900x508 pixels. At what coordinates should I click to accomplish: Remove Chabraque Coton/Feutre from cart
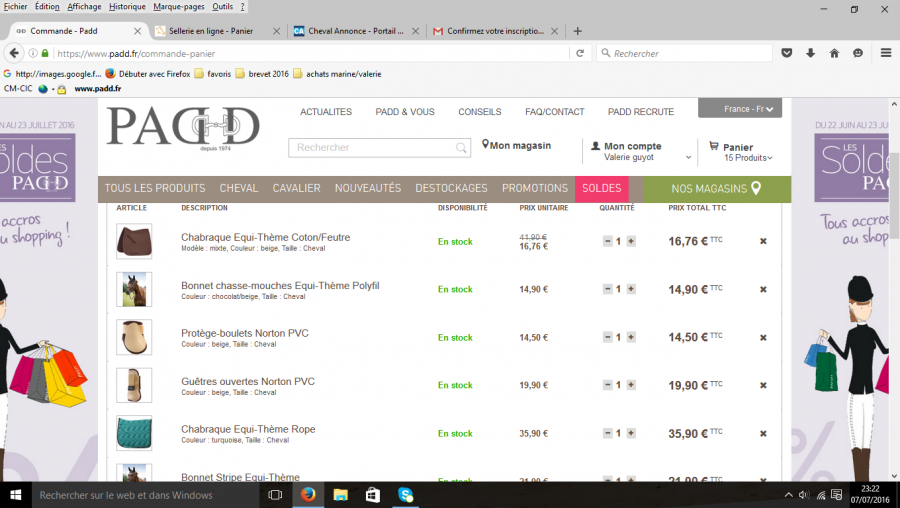click(x=763, y=241)
